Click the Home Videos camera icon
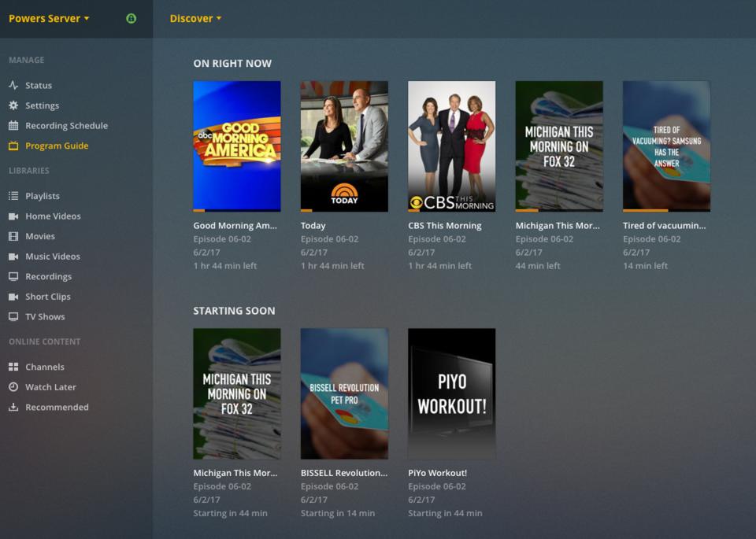 (13, 216)
